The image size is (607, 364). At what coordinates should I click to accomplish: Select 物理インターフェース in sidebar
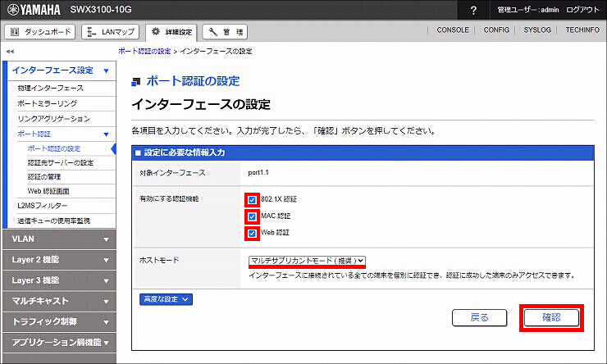click(50, 89)
